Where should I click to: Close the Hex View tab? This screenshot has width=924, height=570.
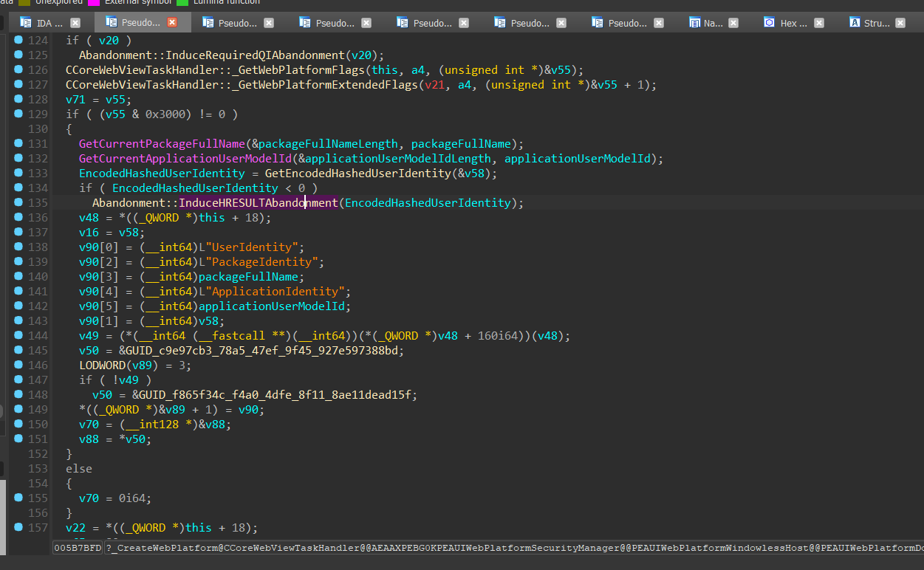pos(818,23)
